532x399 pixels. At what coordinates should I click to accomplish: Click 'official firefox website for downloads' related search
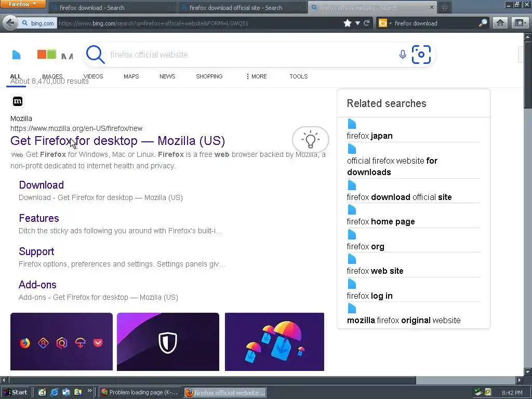(392, 166)
